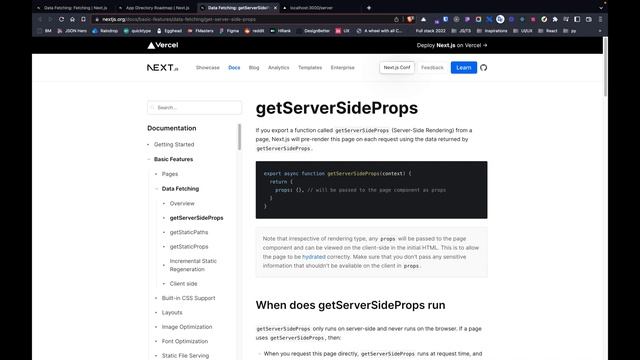Toggle the browser sidebar panel icon
This screenshot has height=360, width=640.
(577, 19)
